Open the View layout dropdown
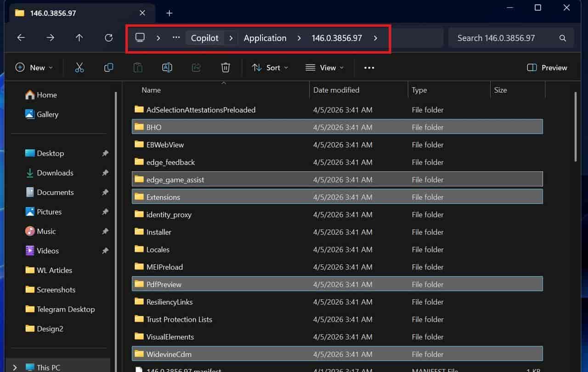The width and height of the screenshot is (588, 372). [325, 68]
